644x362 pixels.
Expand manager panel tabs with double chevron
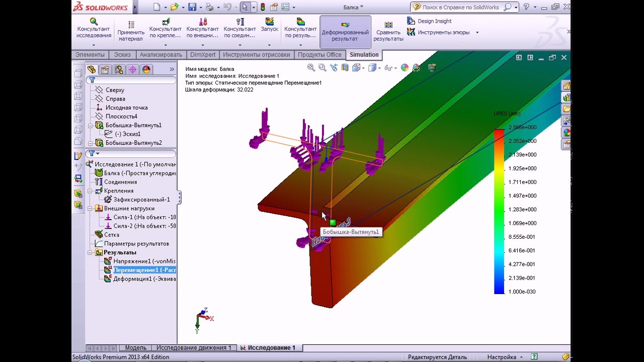172,69
